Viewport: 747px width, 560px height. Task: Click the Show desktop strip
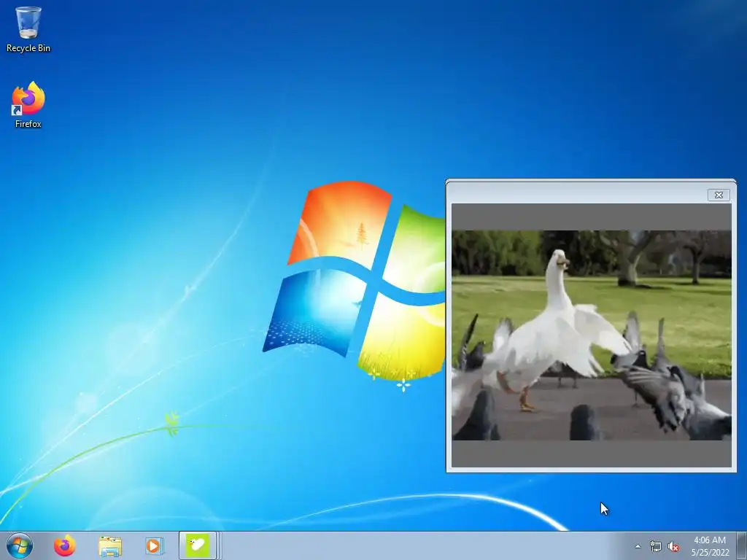[742, 545]
